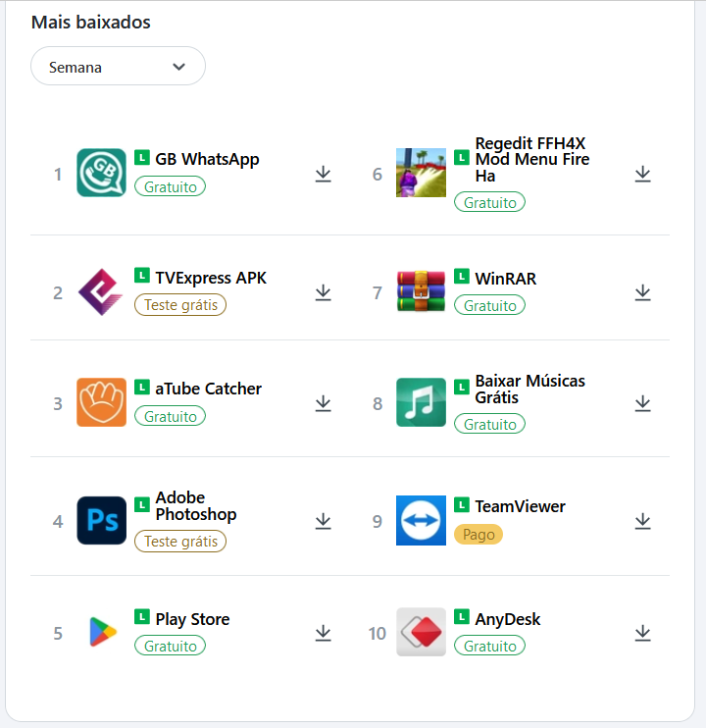The width and height of the screenshot is (706, 728).
Task: Click the Baixar Músicas Grátis note icon
Action: (x=421, y=402)
